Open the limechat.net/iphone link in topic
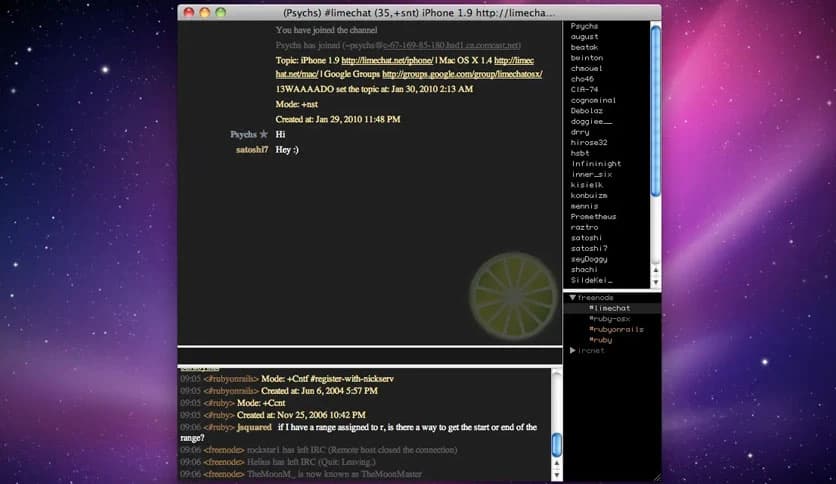The width and height of the screenshot is (836, 484). tap(387, 60)
